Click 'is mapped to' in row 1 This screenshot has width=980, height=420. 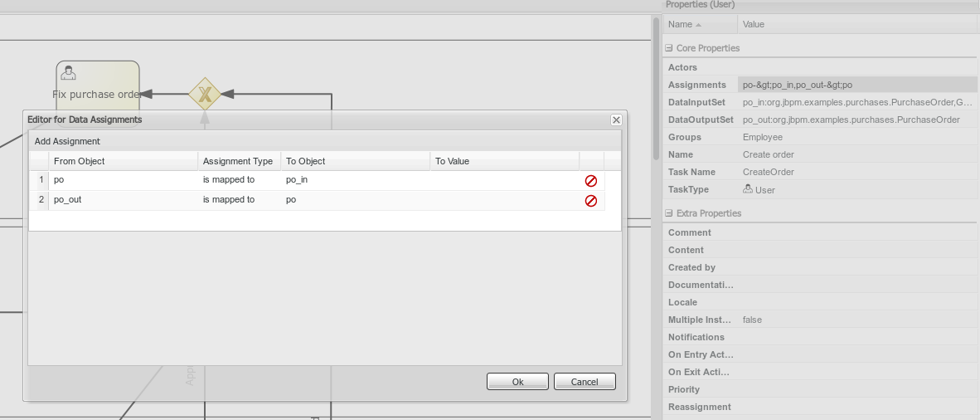click(239, 180)
